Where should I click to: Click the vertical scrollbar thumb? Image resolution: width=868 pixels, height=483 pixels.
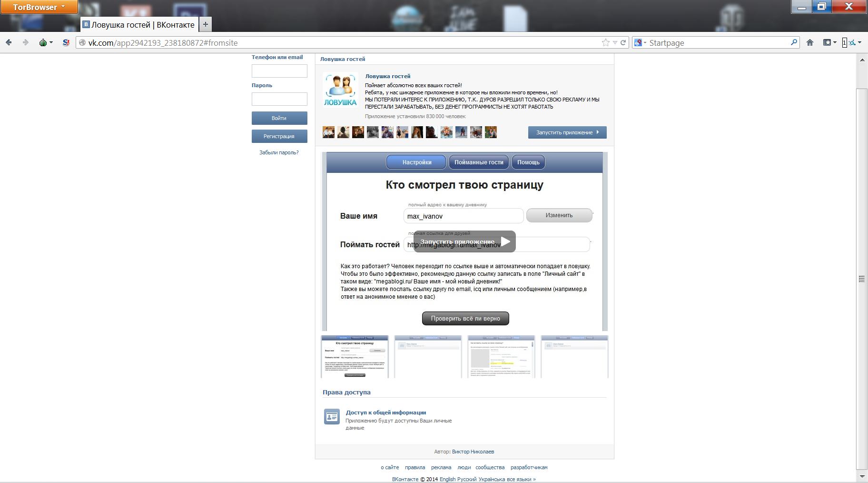[x=862, y=279]
